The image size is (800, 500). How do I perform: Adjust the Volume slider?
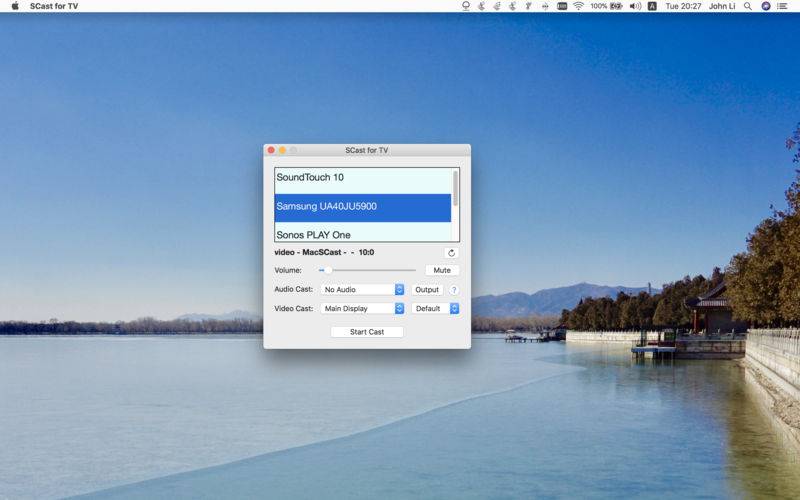[x=367, y=270]
